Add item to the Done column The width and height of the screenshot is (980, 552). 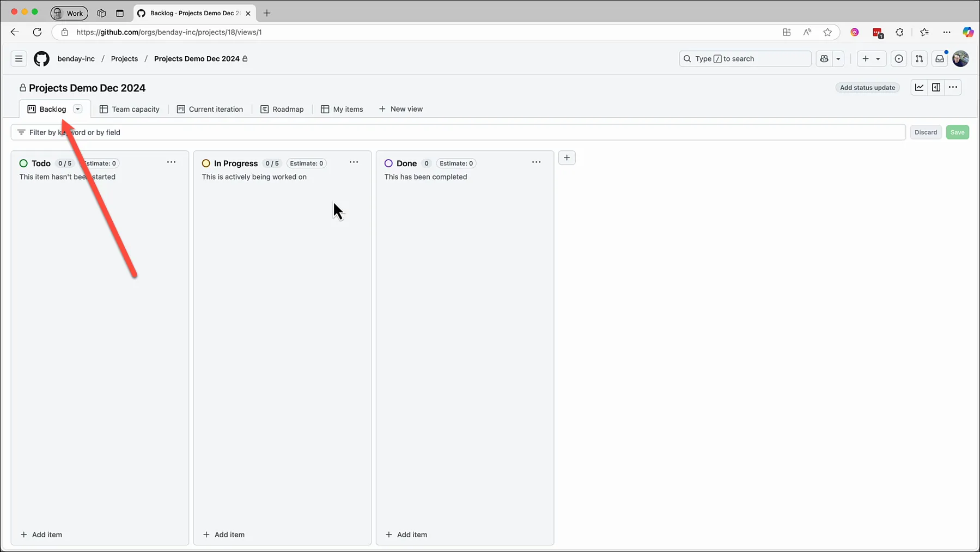pos(406,535)
